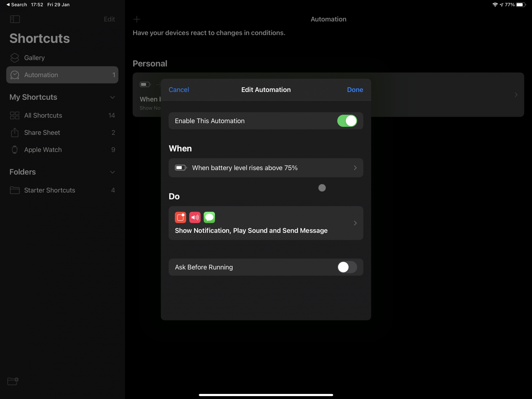Image resolution: width=532 pixels, height=399 pixels.
Task: Disable the Enable This Automation switch
Action: [347, 121]
